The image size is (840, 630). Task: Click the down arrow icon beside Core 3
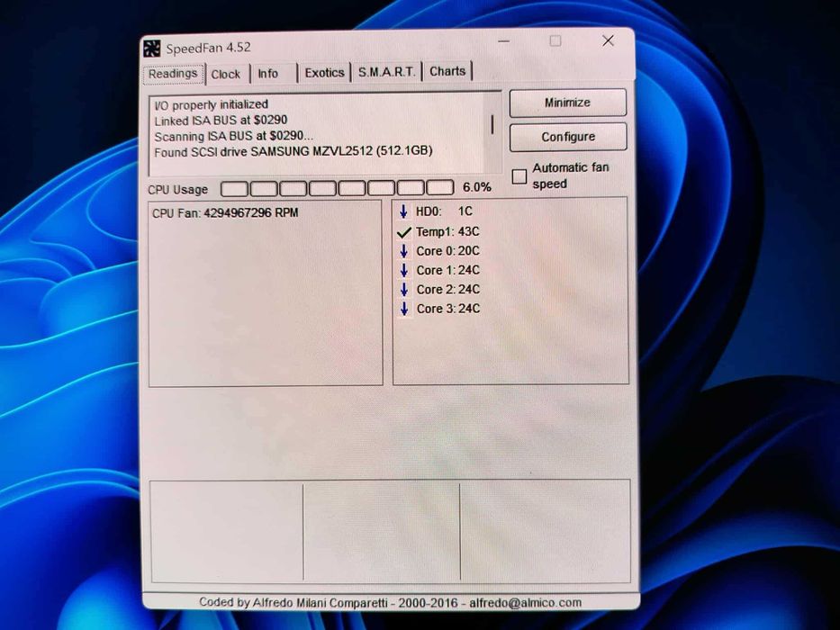404,309
